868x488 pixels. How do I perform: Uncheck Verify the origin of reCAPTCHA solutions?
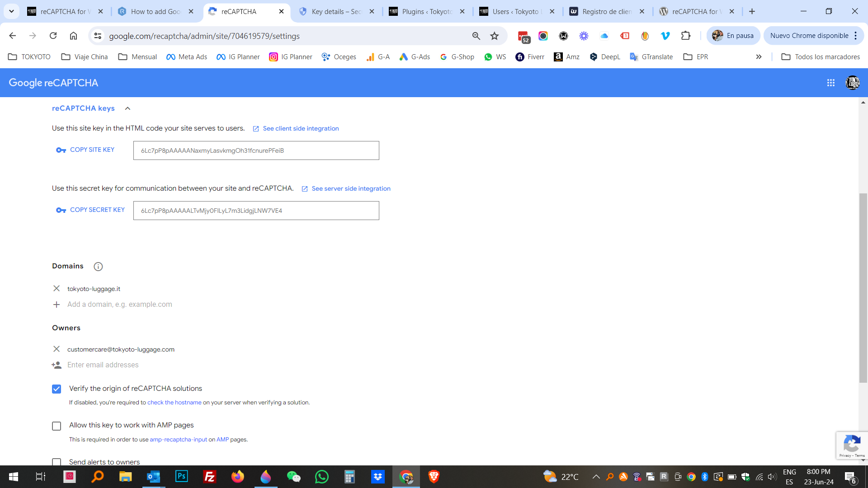[x=57, y=389]
